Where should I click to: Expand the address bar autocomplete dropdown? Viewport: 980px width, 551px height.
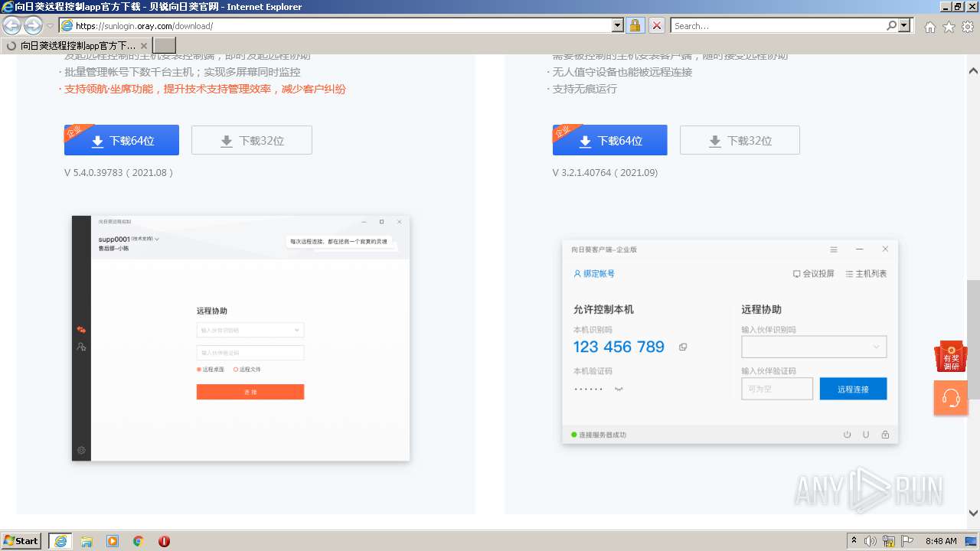click(x=618, y=25)
